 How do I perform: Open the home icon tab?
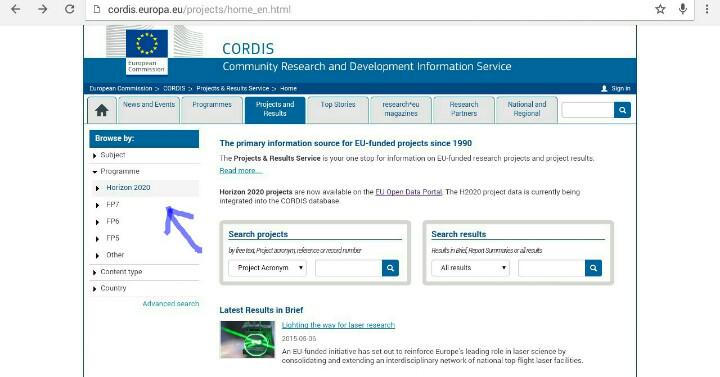click(101, 110)
